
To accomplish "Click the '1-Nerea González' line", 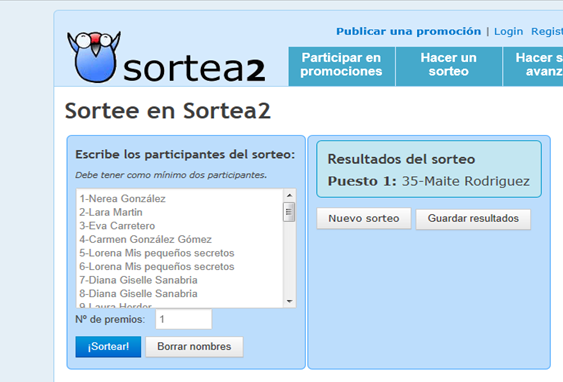I will (x=122, y=199).
